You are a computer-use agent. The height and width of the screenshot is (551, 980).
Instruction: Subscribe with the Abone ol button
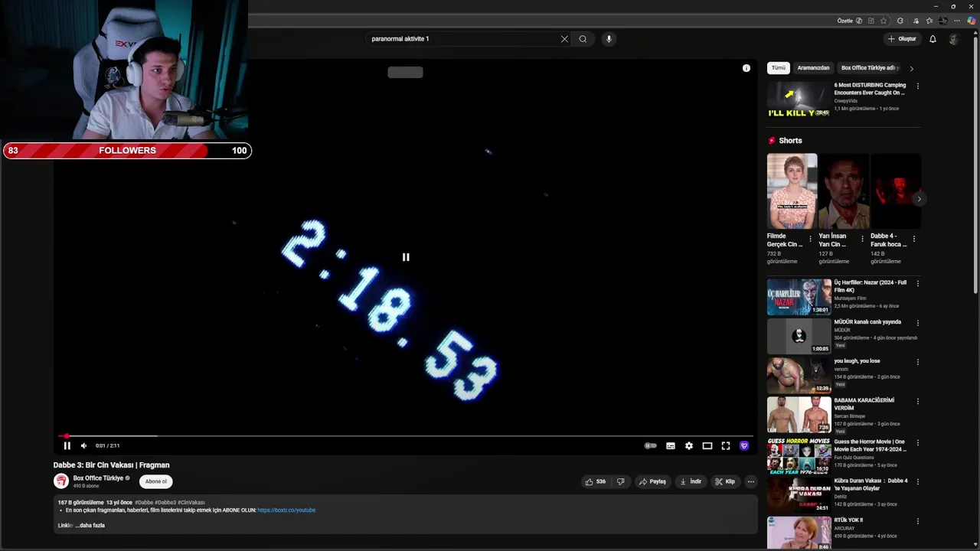click(x=156, y=481)
